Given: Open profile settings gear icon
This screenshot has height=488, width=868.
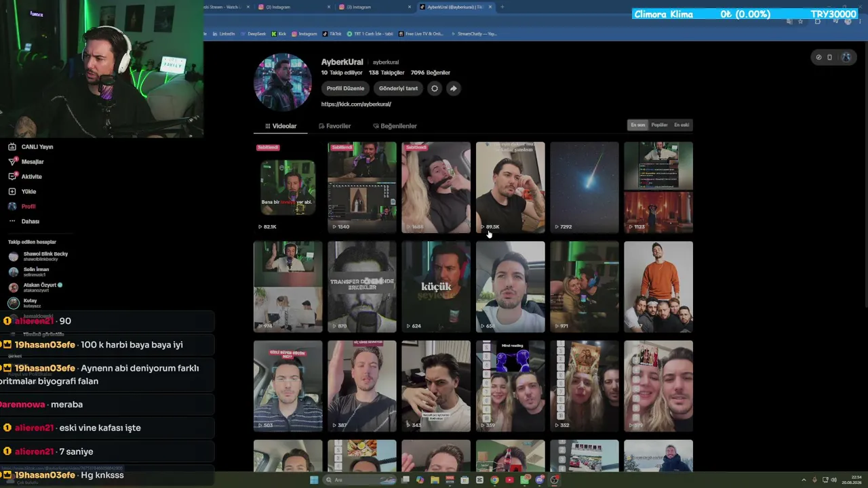Looking at the screenshot, I should [435, 88].
